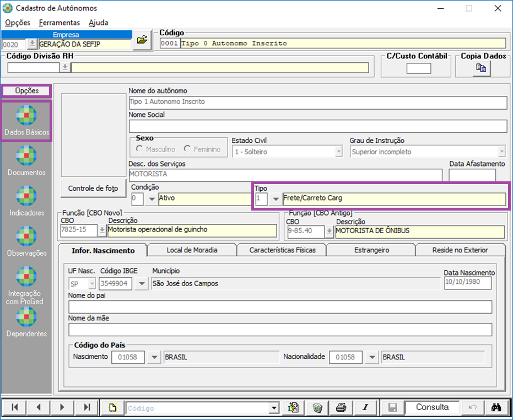Viewport: 513px width, 420px height.
Task: Click the floppy disk save icon
Action: (392, 407)
